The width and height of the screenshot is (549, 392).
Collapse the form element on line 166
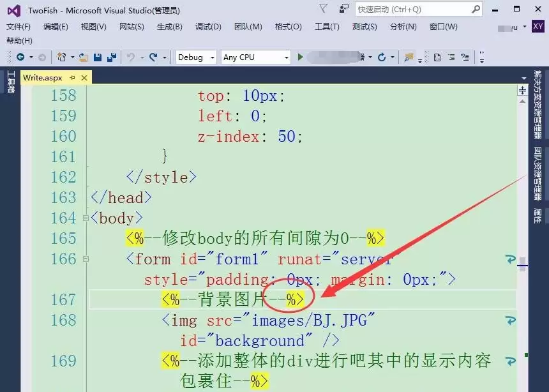coord(86,259)
